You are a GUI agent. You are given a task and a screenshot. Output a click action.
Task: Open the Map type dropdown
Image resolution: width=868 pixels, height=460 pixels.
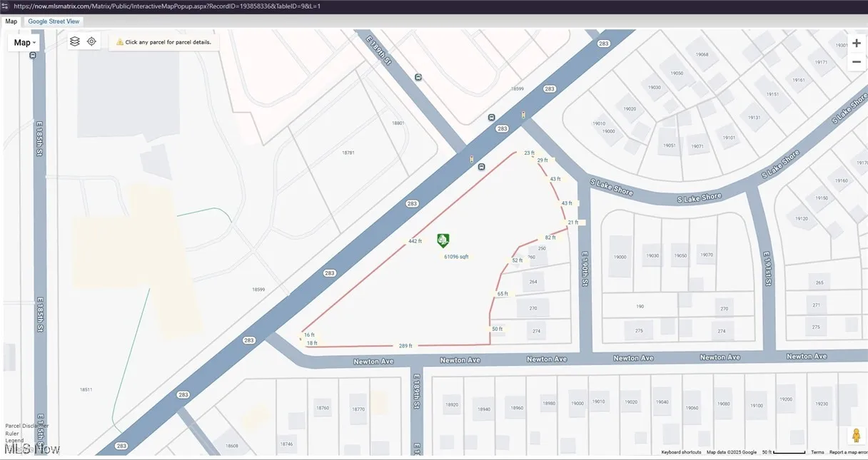[25, 42]
